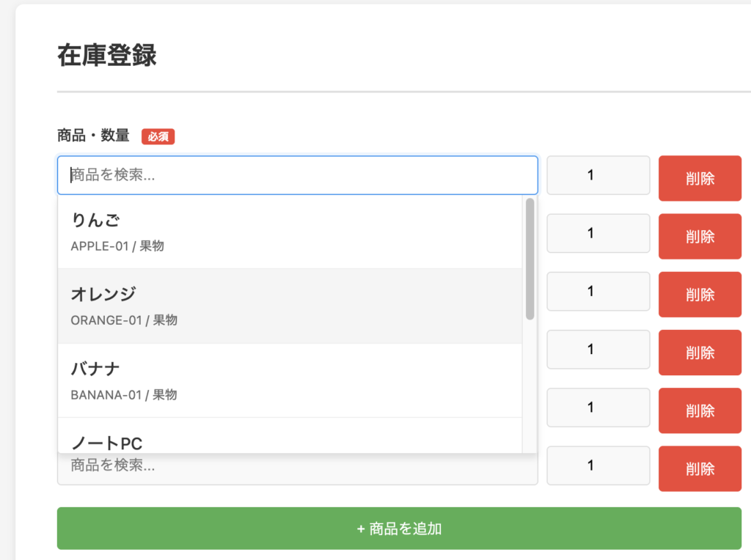Screen dimensions: 751x560
Task: Click the fourth row quantity field
Action: click(598, 350)
